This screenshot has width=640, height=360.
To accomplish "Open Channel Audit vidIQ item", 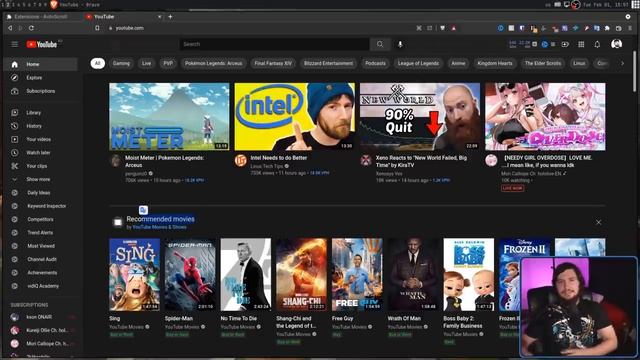I will [40, 259].
